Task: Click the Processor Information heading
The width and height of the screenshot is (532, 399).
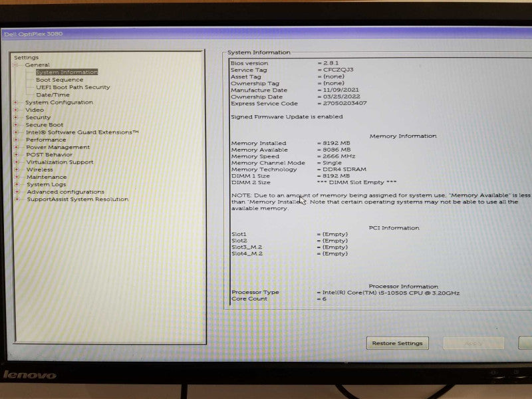Action: (x=404, y=287)
